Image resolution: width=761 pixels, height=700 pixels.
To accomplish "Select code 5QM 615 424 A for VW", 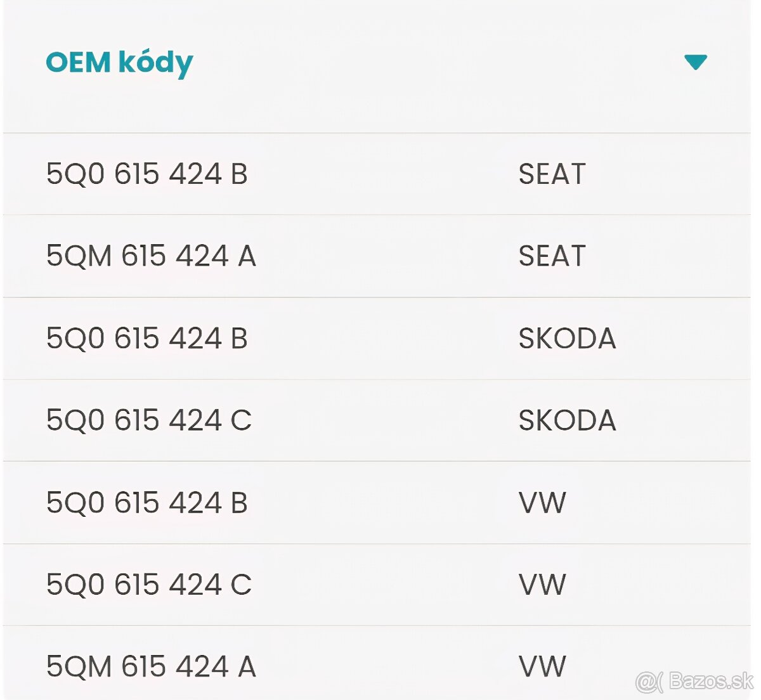I will point(150,665).
